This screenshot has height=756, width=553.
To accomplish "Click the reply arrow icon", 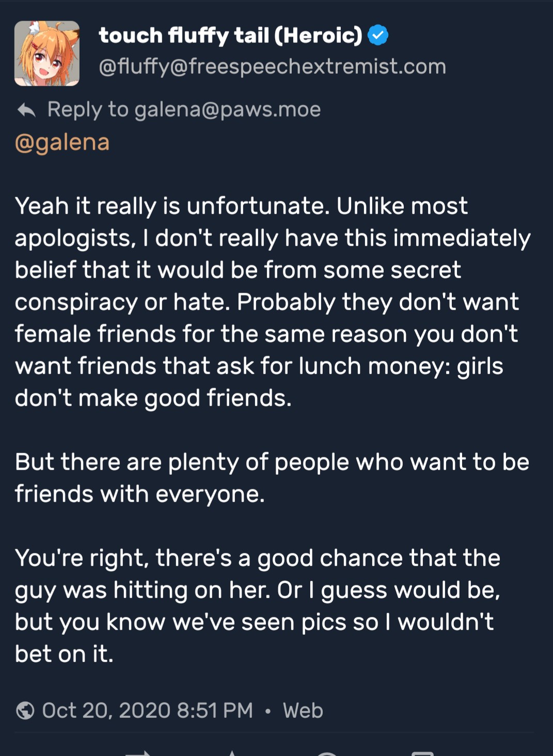I will pyautogui.click(x=26, y=110).
